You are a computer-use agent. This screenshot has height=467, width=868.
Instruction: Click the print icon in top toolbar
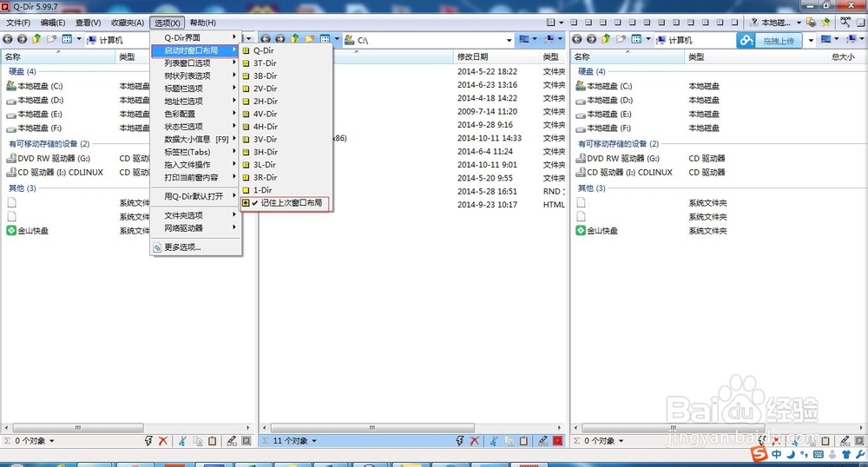811,23
